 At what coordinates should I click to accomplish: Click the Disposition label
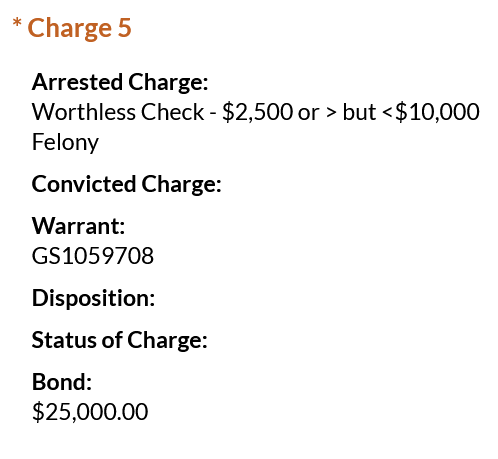tap(93, 298)
